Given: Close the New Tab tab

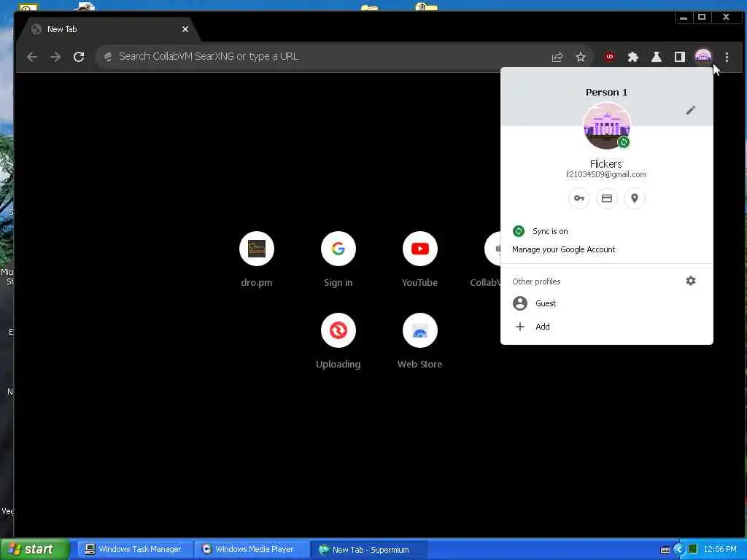Looking at the screenshot, I should 185,29.
